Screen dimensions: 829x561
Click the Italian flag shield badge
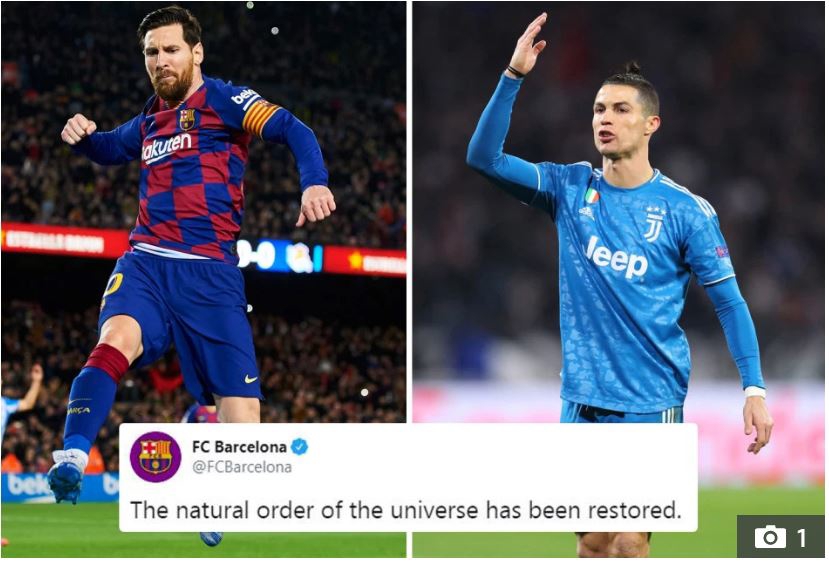pyautogui.click(x=592, y=196)
